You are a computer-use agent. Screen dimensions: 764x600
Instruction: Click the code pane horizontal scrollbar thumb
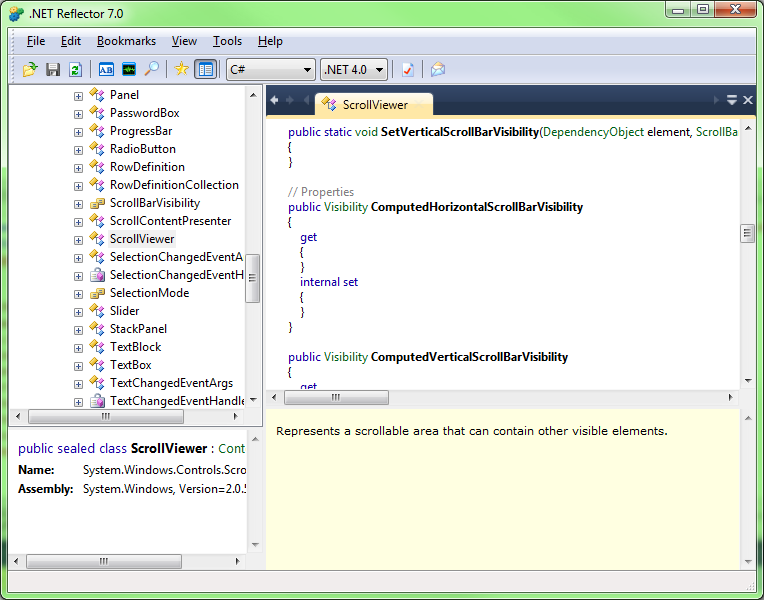(x=336, y=398)
